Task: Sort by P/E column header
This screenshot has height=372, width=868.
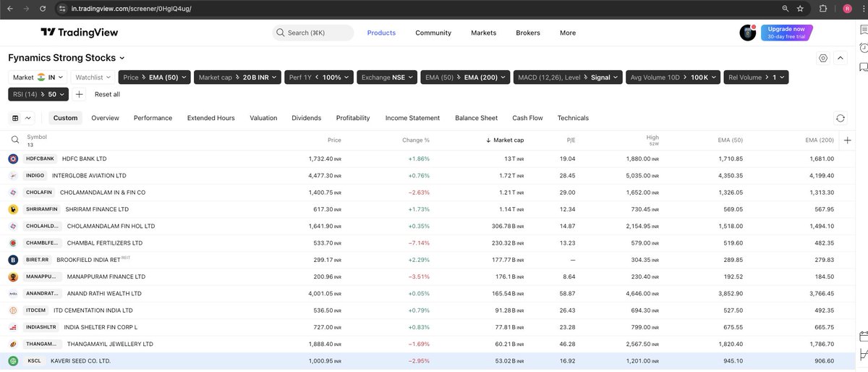Action: pos(571,140)
